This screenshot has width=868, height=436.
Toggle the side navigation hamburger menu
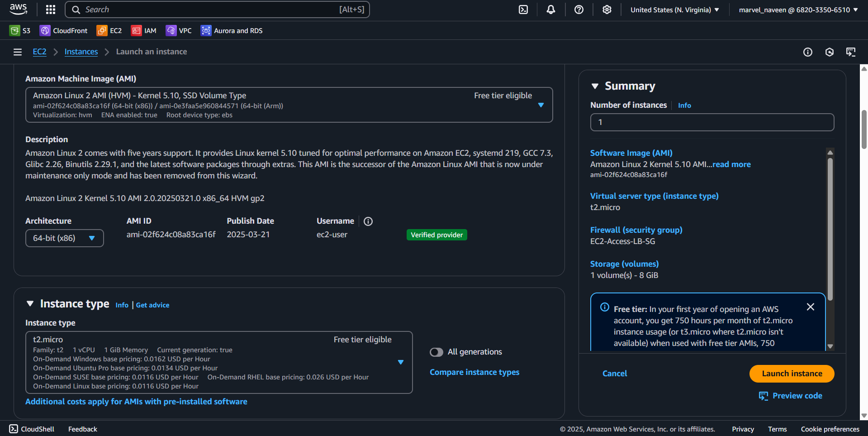click(18, 52)
